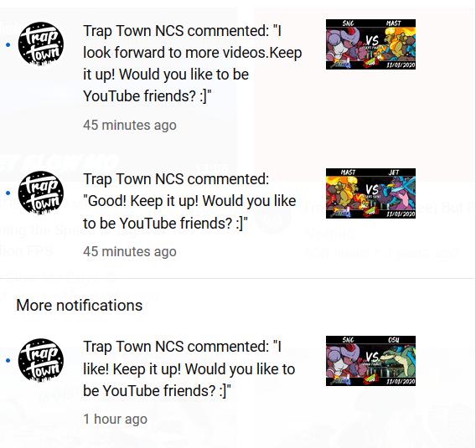Click the "1 hour ago" timestamp
476x448 pixels.
(x=115, y=419)
